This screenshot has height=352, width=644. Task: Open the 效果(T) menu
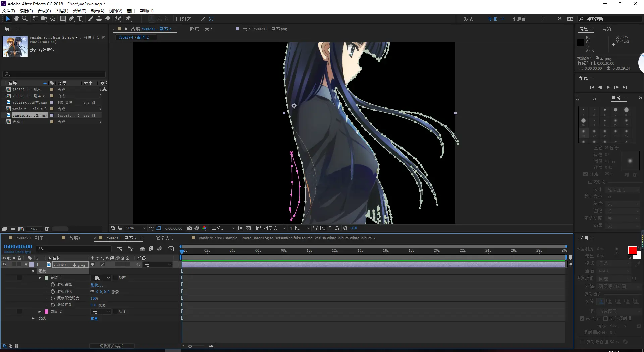79,11
